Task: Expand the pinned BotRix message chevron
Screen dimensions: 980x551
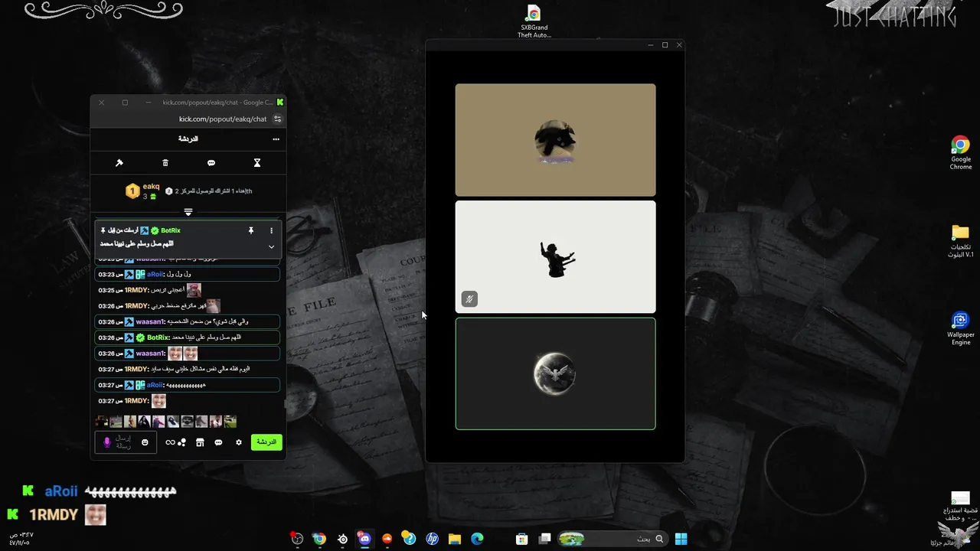Action: (x=271, y=247)
